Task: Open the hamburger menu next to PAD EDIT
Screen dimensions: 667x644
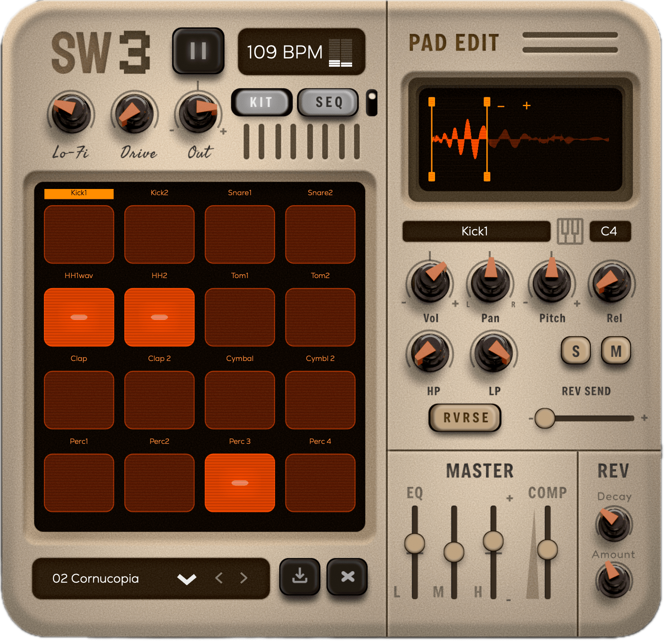Action: [x=570, y=43]
